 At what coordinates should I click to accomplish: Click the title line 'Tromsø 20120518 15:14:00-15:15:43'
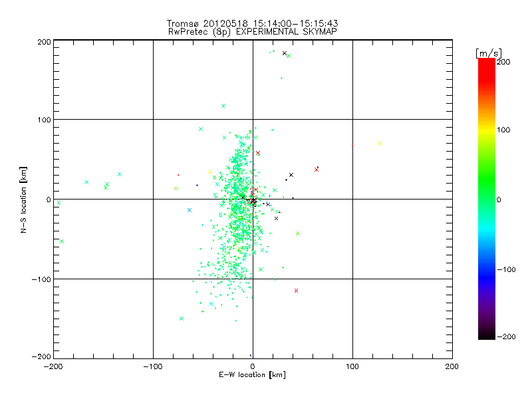(252, 23)
